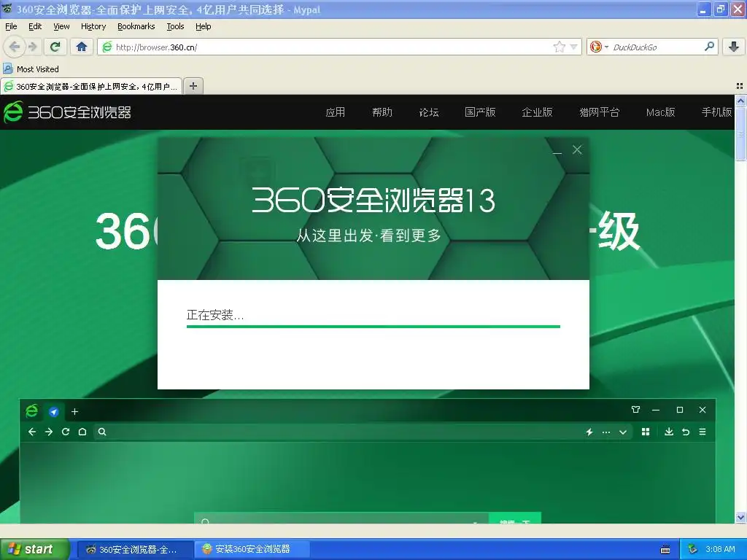Click the 360 e logo in preview browser
Screen dimensions: 747x560
point(32,411)
